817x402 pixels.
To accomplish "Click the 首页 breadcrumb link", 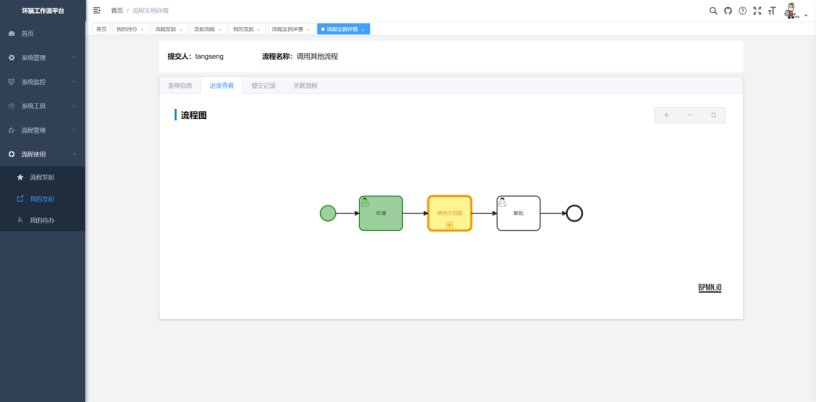I will (117, 10).
